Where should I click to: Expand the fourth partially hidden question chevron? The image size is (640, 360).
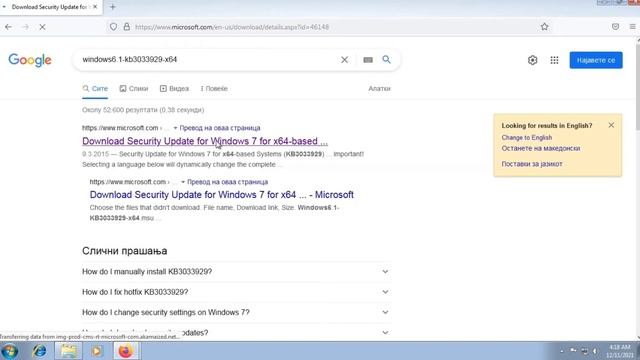(x=385, y=333)
